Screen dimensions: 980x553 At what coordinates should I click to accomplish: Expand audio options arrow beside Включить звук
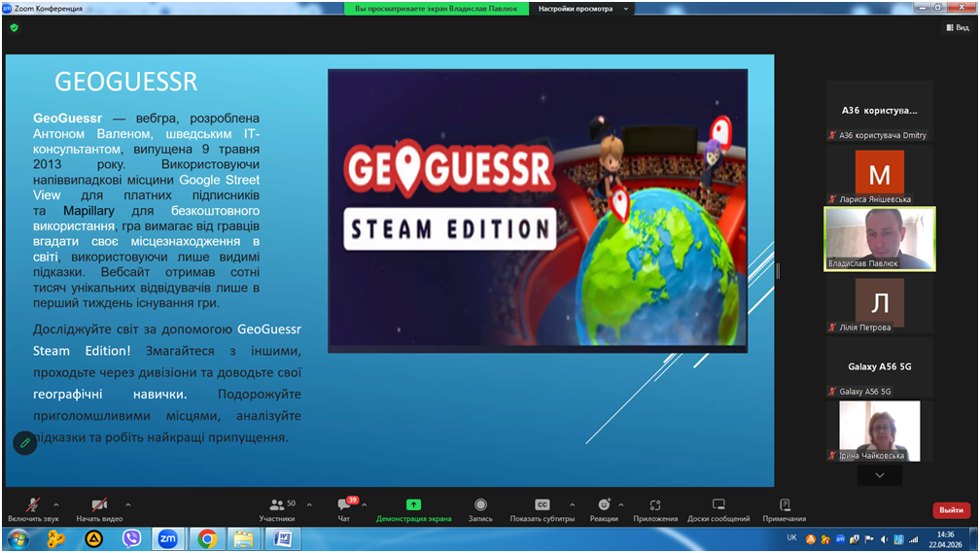click(x=56, y=505)
